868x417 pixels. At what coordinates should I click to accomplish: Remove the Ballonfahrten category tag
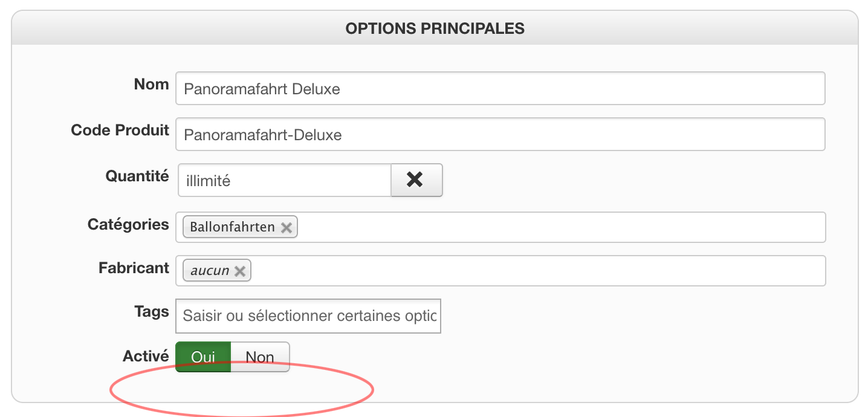287,228
